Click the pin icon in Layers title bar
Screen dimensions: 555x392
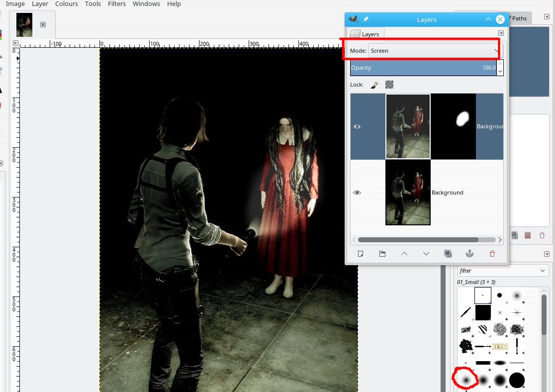pyautogui.click(x=366, y=19)
